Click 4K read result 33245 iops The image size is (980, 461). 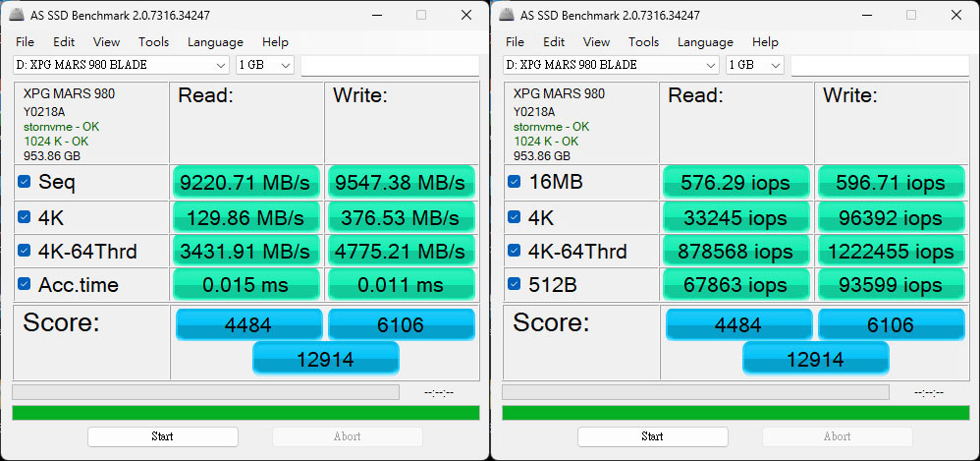[735, 217]
